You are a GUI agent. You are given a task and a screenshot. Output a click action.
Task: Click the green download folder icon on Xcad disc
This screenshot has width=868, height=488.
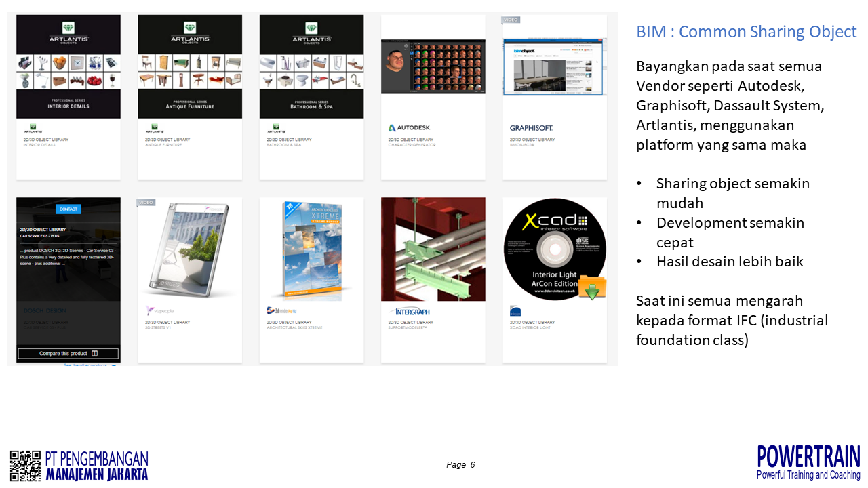pyautogui.click(x=592, y=287)
